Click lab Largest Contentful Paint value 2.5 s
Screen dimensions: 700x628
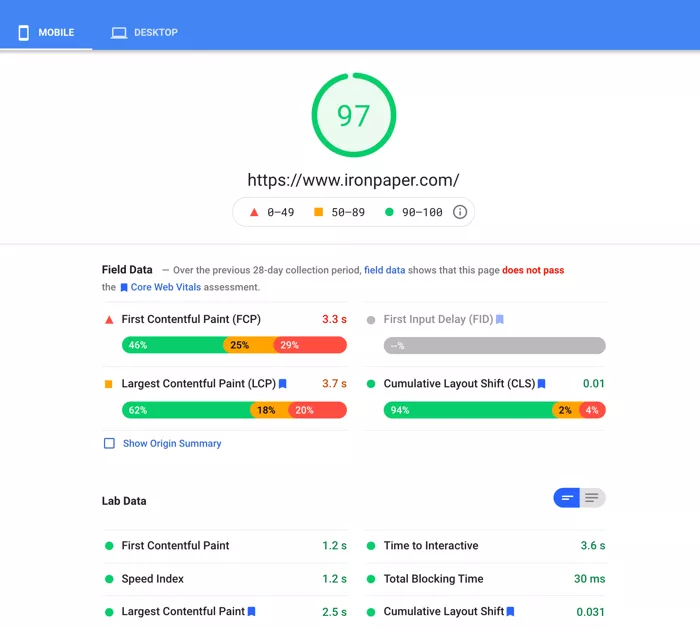(334, 612)
